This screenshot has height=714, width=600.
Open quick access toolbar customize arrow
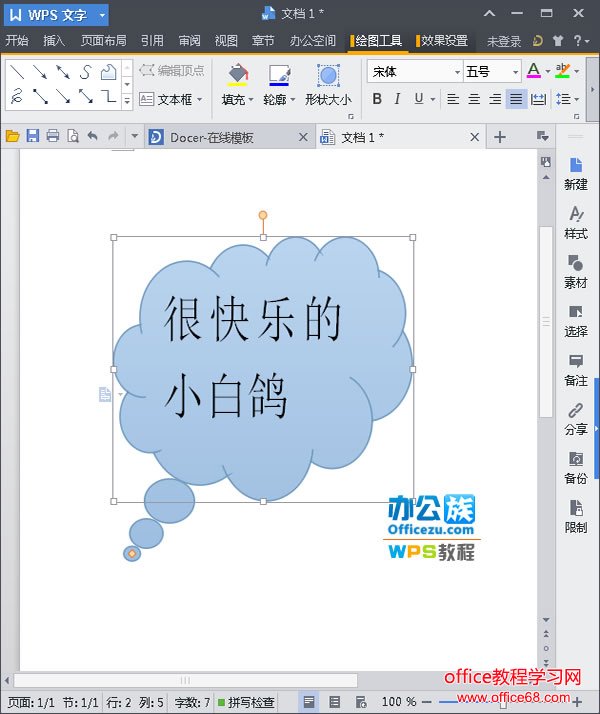tap(134, 136)
